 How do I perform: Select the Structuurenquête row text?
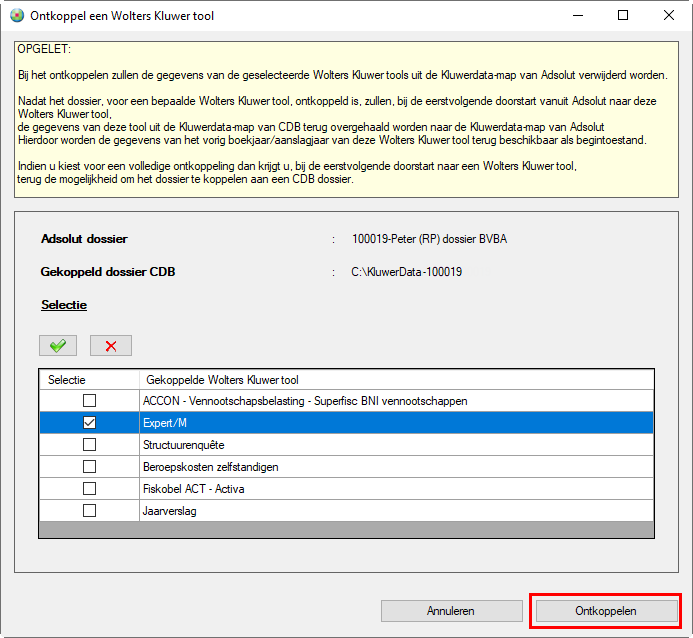pyautogui.click(x=186, y=445)
